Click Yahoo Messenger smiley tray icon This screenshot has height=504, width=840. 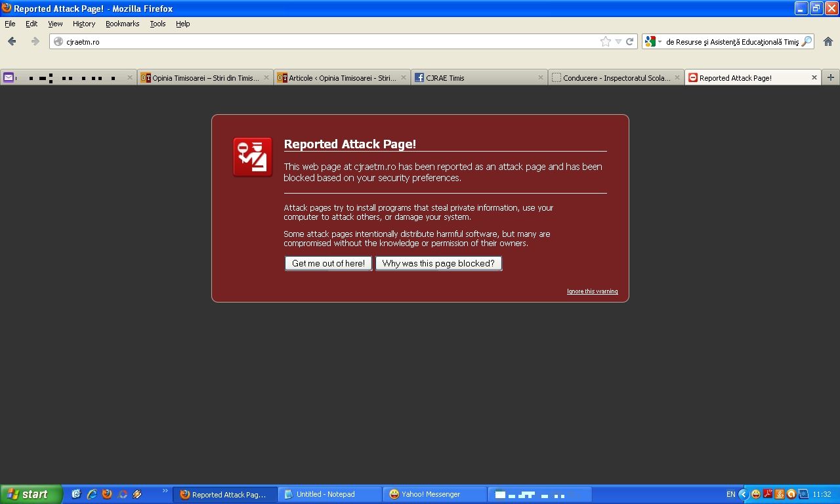coord(756,494)
